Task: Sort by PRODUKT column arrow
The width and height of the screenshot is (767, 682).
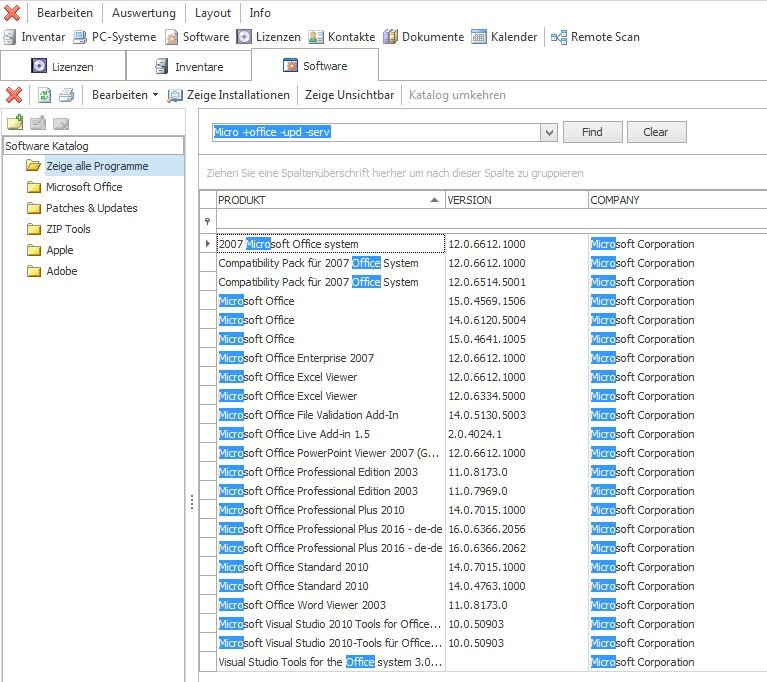Action: (434, 200)
